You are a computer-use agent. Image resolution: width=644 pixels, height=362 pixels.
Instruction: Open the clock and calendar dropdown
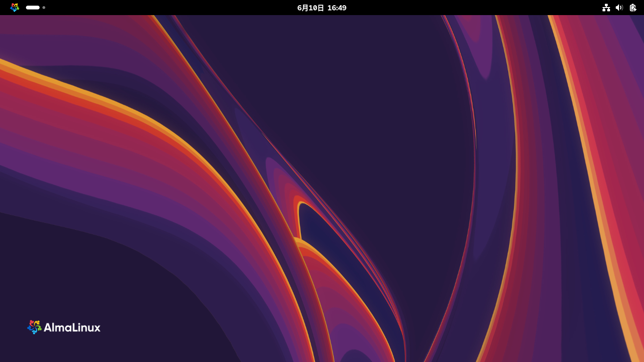[322, 8]
